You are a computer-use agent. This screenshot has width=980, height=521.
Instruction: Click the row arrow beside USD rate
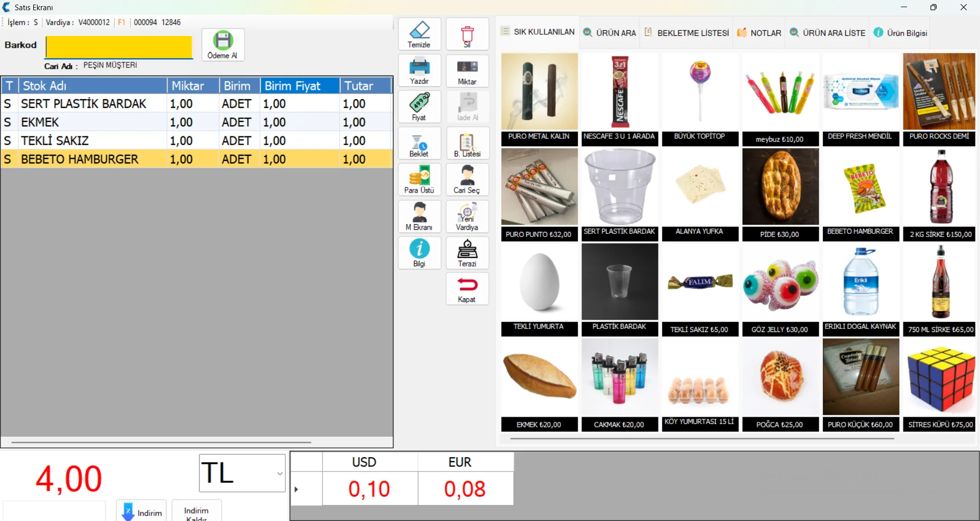(x=296, y=489)
